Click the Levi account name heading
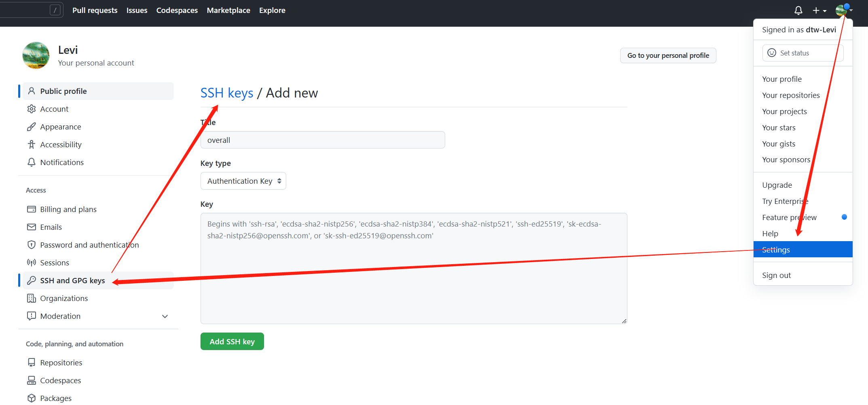Image resolution: width=868 pixels, height=405 pixels. pyautogui.click(x=68, y=50)
